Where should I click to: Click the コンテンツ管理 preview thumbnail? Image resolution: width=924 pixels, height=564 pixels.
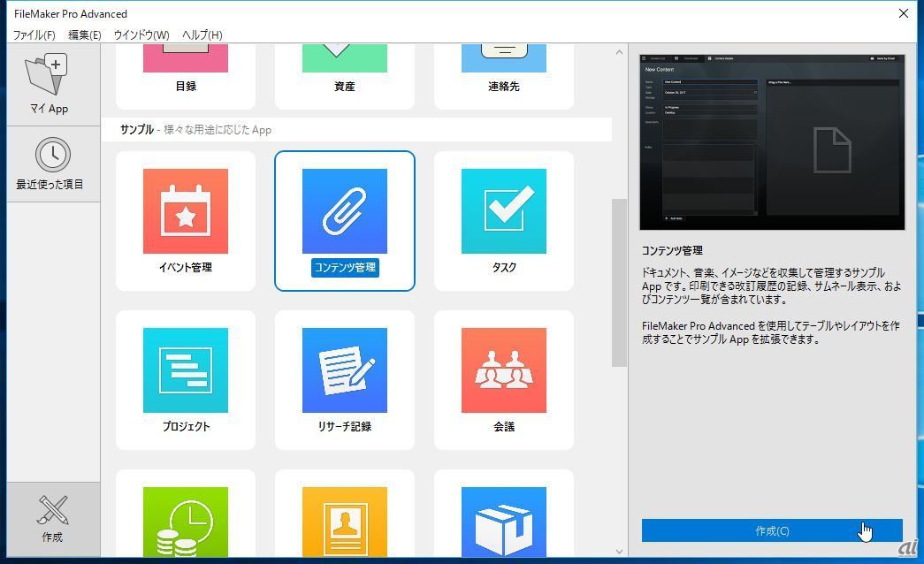pyautogui.click(x=772, y=142)
